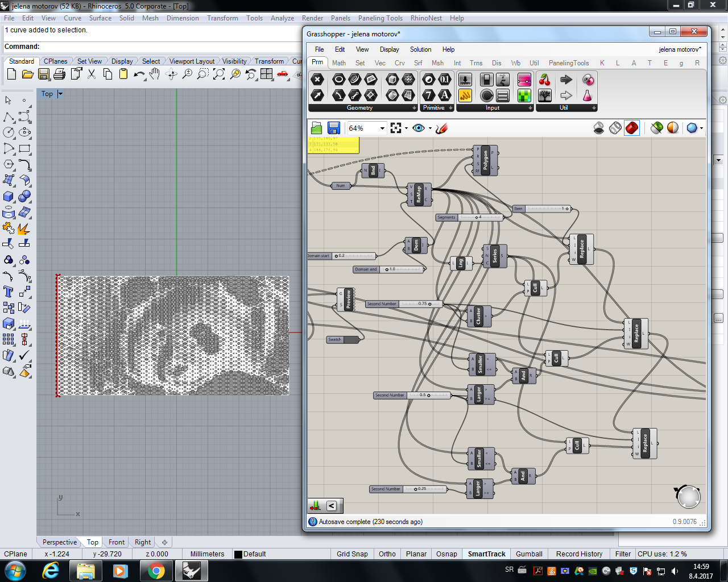Expand the Geometry panel in Grasshopper

[x=414, y=108]
